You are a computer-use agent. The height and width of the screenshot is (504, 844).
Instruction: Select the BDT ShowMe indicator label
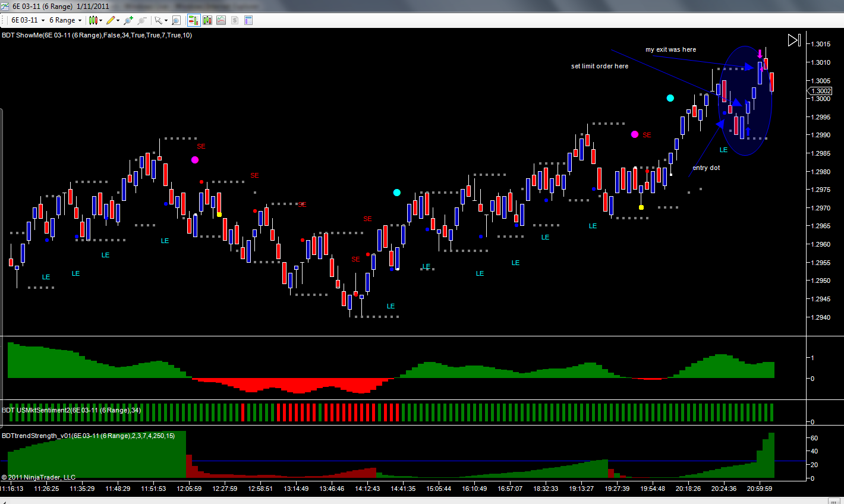pos(97,35)
